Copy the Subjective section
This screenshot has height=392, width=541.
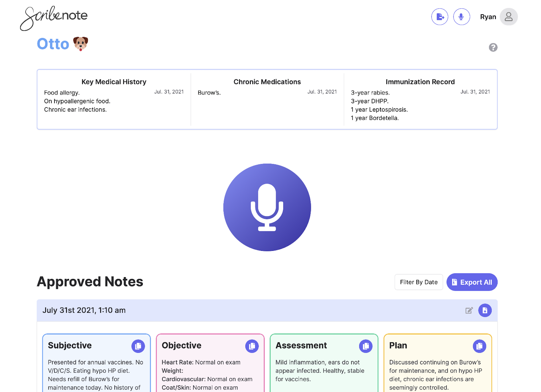[x=138, y=346]
